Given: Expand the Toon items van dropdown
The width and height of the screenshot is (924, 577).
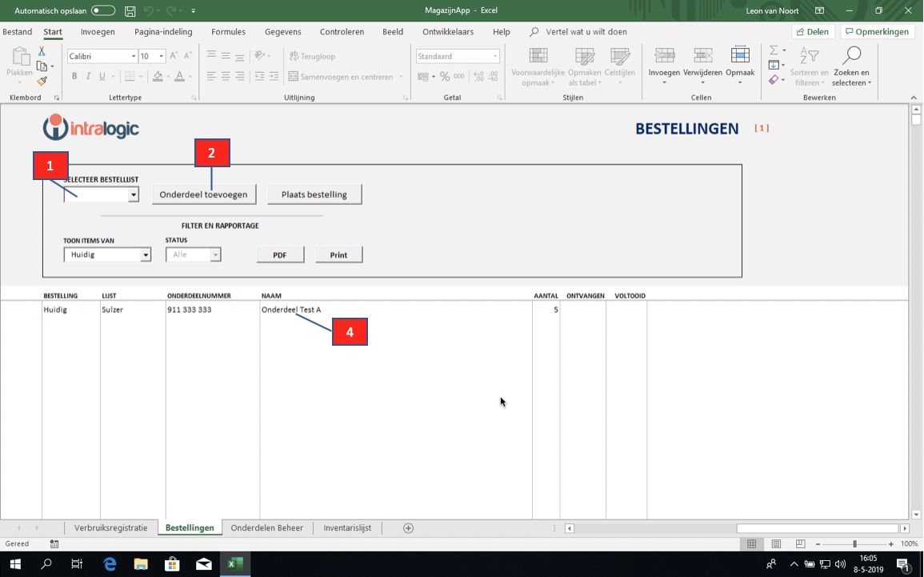Looking at the screenshot, I should click(x=146, y=255).
